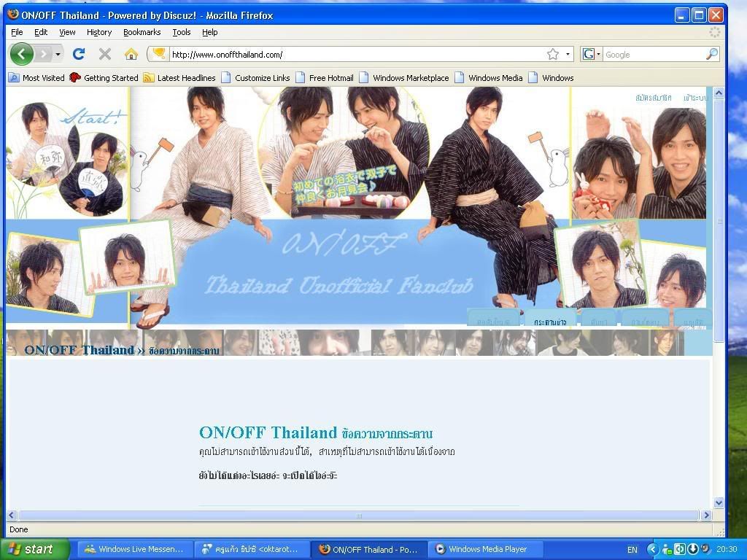Open the History menu
Image resolution: width=747 pixels, height=560 pixels.
99,32
